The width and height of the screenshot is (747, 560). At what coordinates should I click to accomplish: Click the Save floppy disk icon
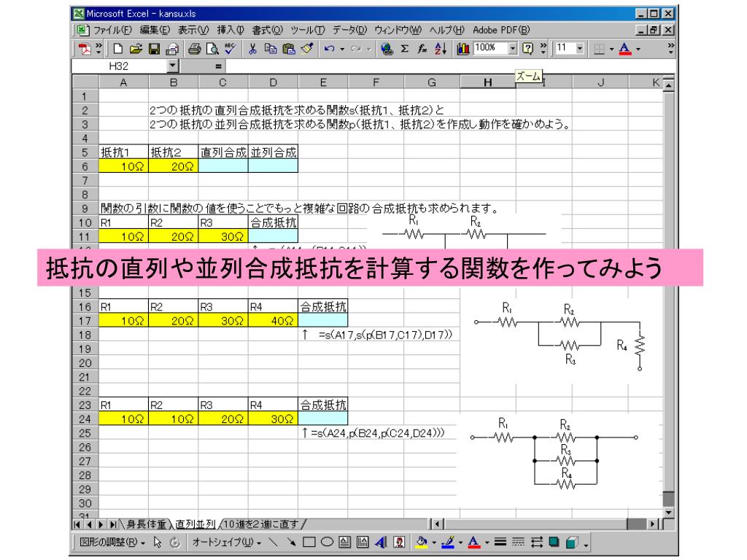154,49
